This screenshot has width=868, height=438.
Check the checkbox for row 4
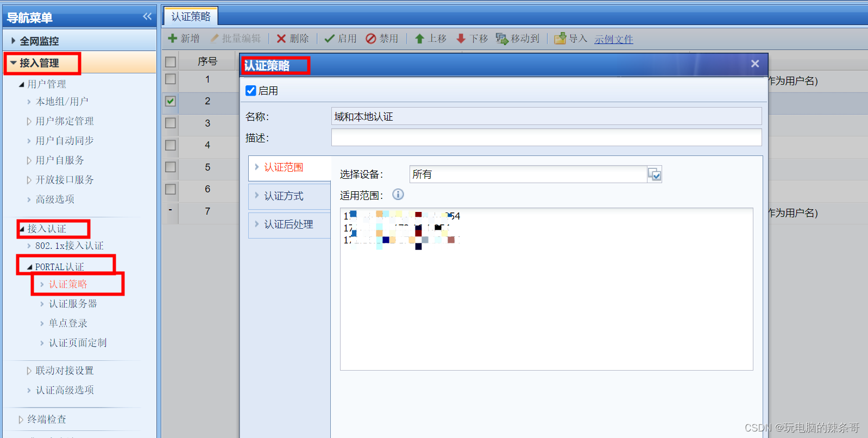[171, 145]
